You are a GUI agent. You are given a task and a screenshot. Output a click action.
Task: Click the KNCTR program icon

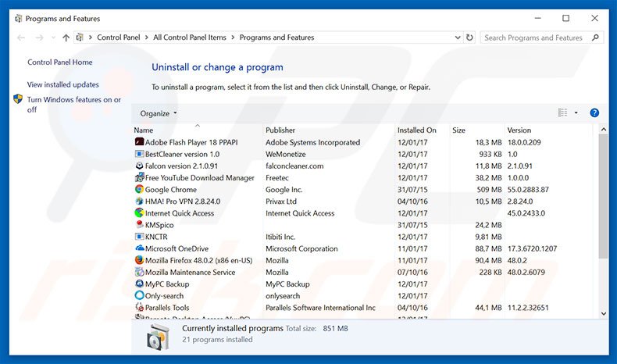coord(139,237)
